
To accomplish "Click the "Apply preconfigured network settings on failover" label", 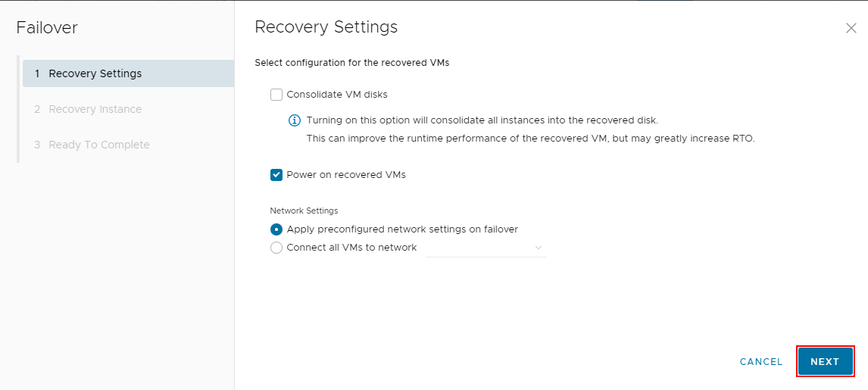I will [x=402, y=229].
